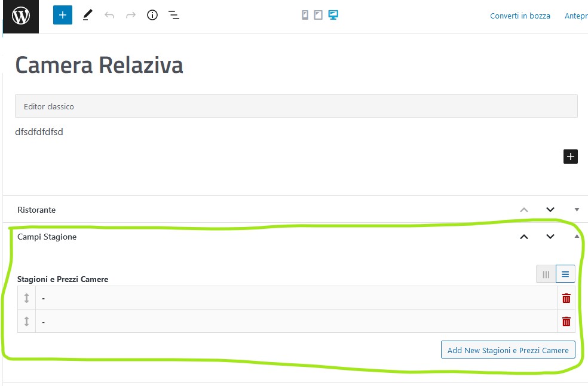This screenshot has height=386, width=588.
Task: Switch the repeater to column layout view
Action: (x=546, y=275)
